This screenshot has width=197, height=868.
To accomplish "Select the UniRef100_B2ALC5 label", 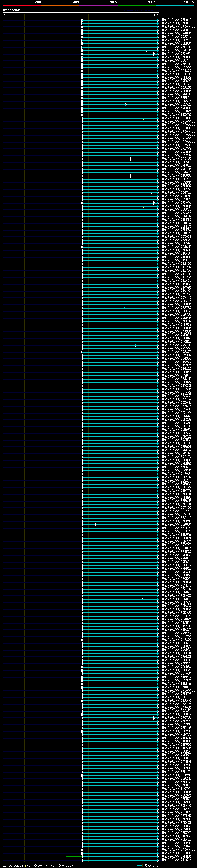I will (177, 782).
